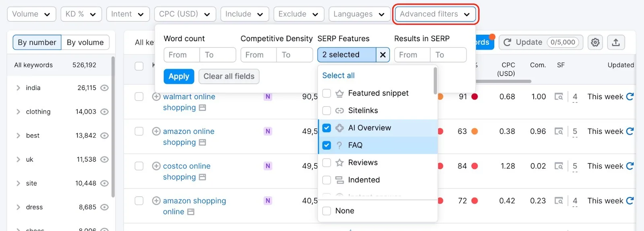Open the KD % filter dropdown

(x=81, y=14)
